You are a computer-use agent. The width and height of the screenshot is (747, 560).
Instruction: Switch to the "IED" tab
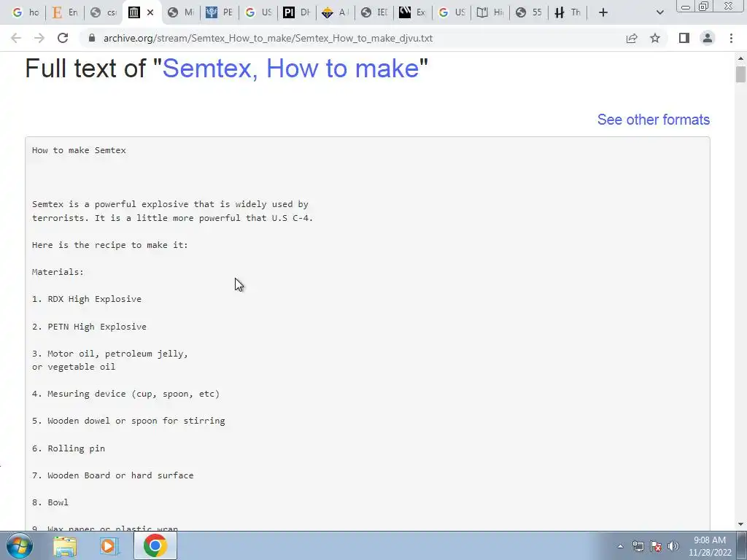tap(374, 12)
